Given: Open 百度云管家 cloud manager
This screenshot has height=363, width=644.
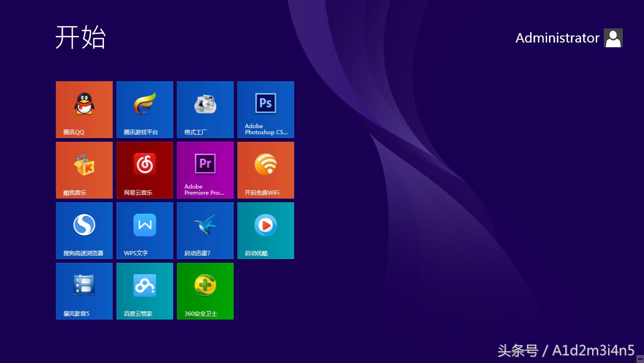Looking at the screenshot, I should (145, 291).
